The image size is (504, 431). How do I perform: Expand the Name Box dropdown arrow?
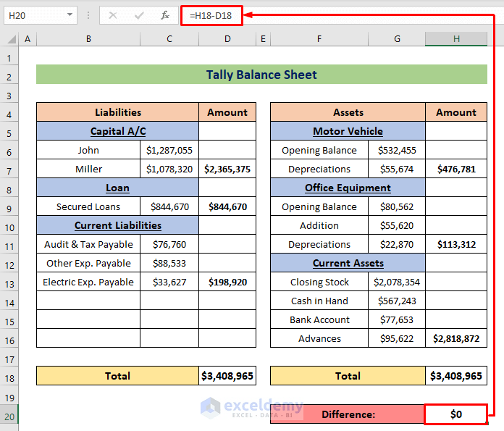(70, 14)
